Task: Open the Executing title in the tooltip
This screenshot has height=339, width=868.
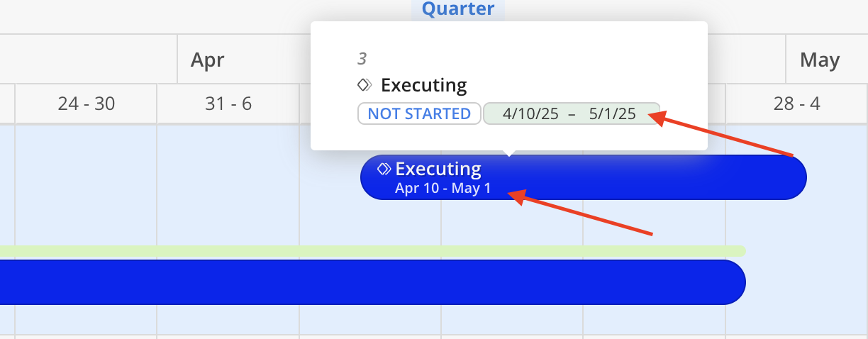Action: point(424,85)
